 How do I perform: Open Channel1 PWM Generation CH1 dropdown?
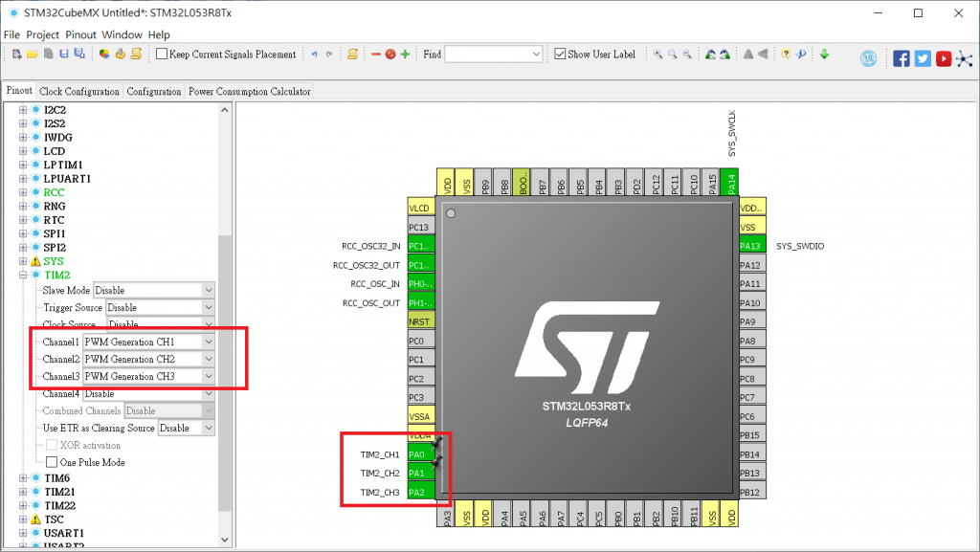tap(148, 342)
